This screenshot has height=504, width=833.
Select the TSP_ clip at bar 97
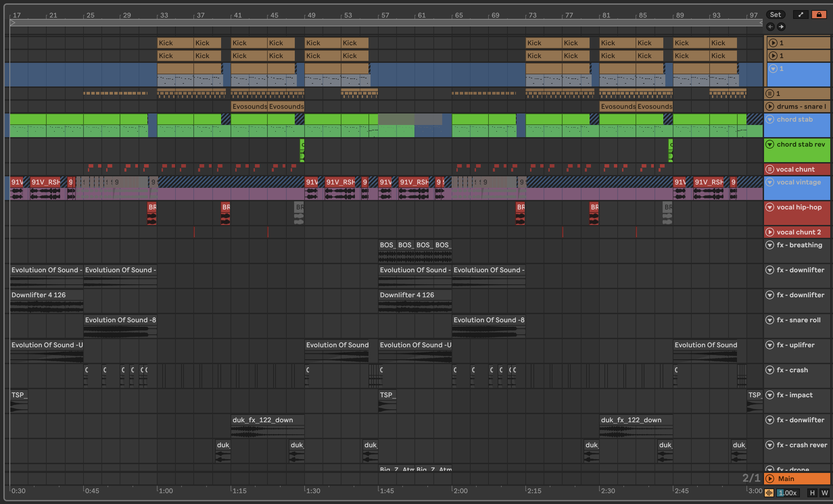(x=755, y=401)
